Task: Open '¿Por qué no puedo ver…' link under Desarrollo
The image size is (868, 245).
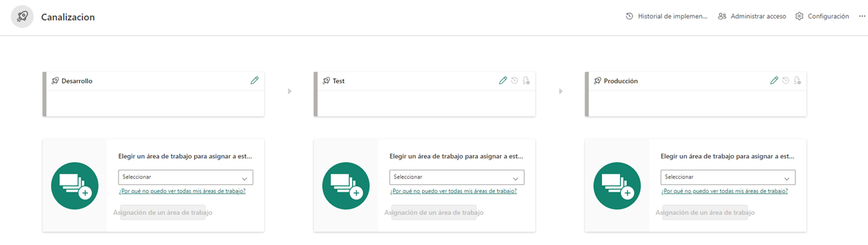Action: click(x=182, y=191)
